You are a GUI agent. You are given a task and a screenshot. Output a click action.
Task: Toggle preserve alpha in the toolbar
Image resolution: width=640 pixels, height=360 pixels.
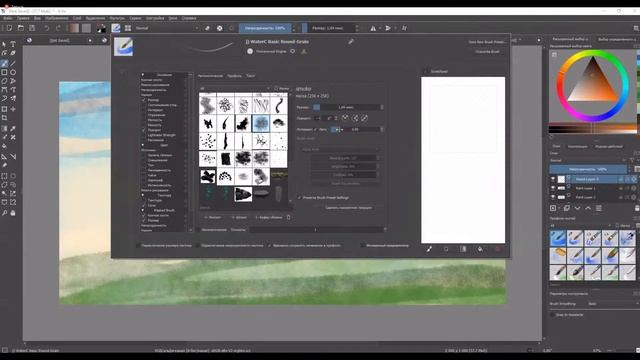(220, 28)
